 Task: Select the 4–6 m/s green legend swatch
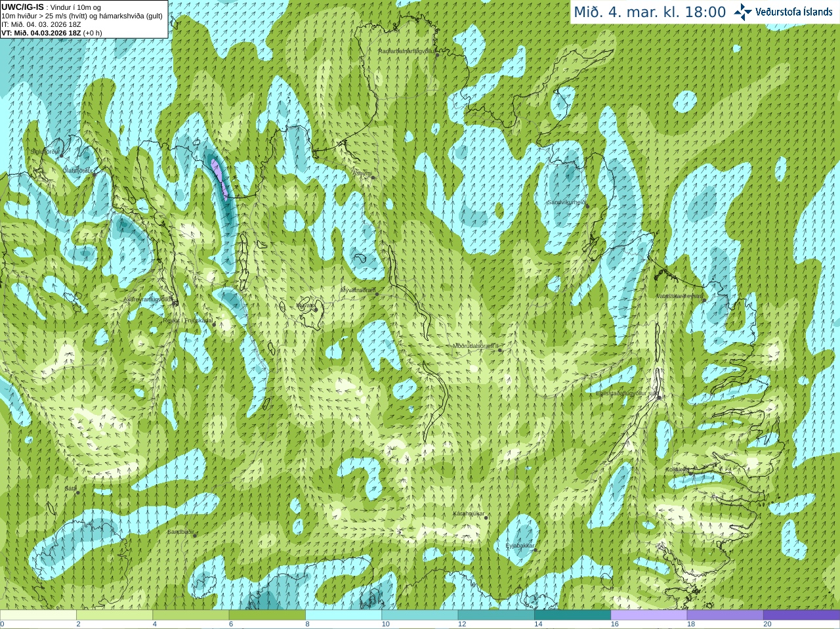pos(191,615)
